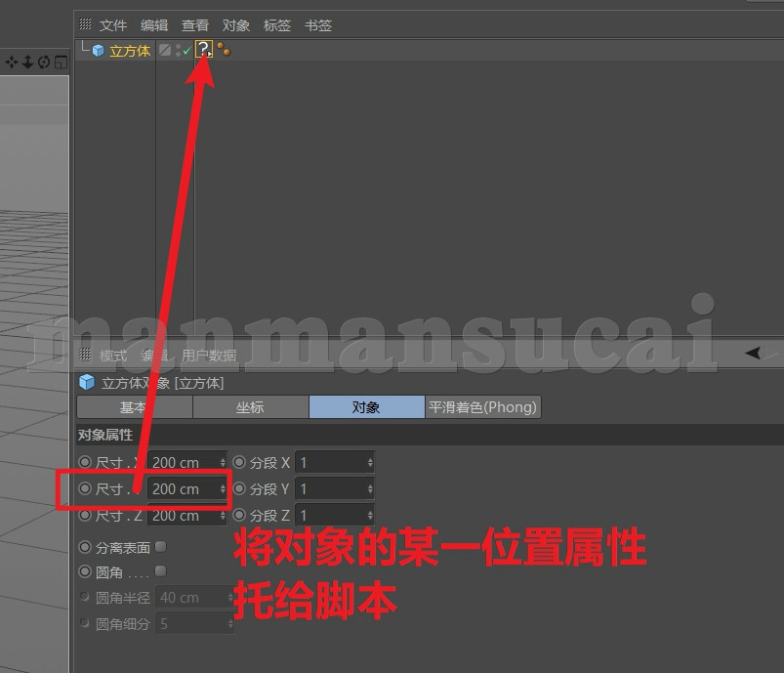This screenshot has width=784, height=673.
Task: Select the Phong tag with orange spheres
Action: [224, 49]
